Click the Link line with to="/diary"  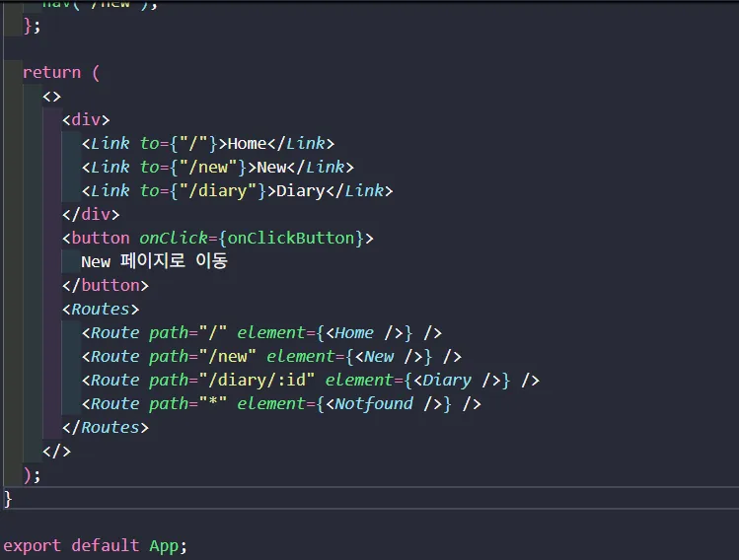[238, 190]
